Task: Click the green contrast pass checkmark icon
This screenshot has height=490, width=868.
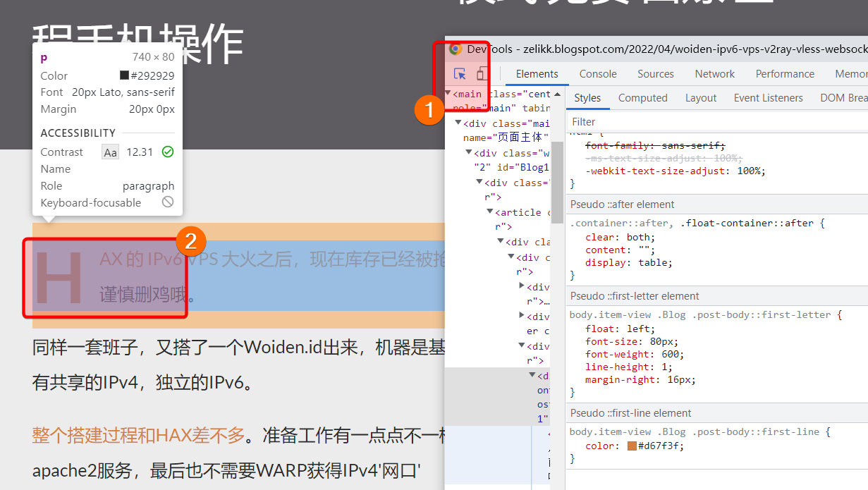Action: click(x=167, y=152)
